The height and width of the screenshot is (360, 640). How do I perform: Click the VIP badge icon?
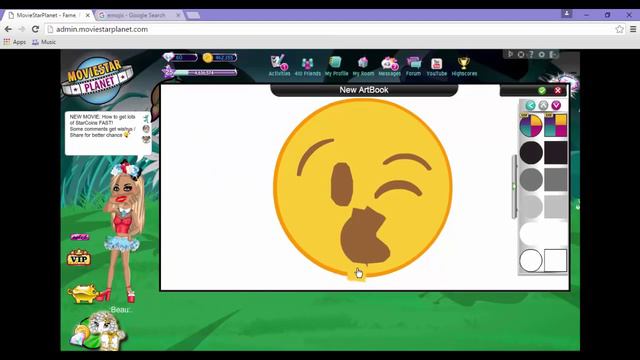coord(79,258)
